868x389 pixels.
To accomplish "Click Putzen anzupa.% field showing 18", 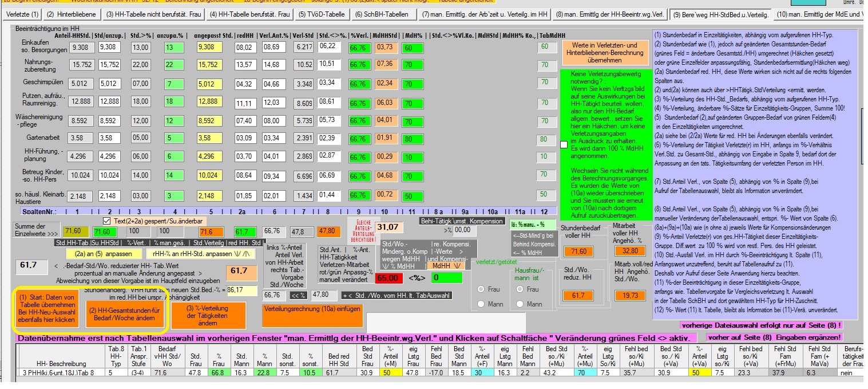I will 174,101.
